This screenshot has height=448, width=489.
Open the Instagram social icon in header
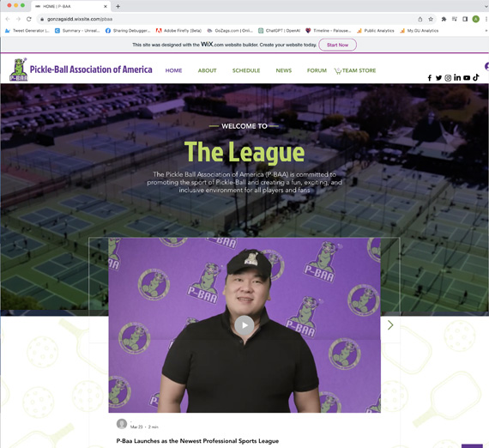pos(448,78)
